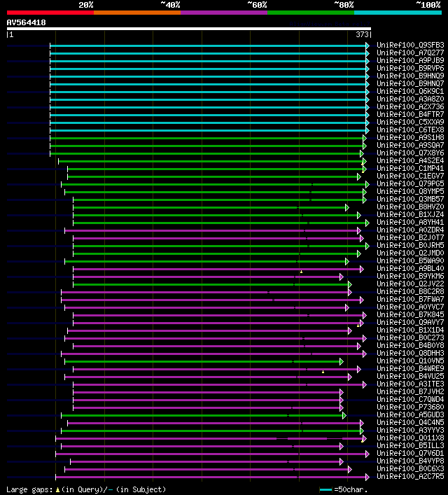Image resolution: width=448 pixels, height=495 pixels.
Task: Click the cyan ~100% identity legend bar
Action: click(x=398, y=13)
